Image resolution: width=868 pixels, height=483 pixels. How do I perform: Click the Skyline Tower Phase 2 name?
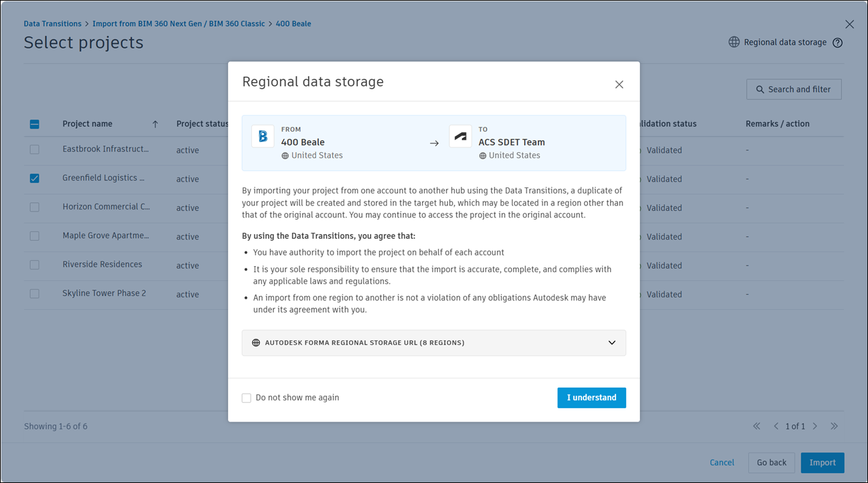[104, 293]
